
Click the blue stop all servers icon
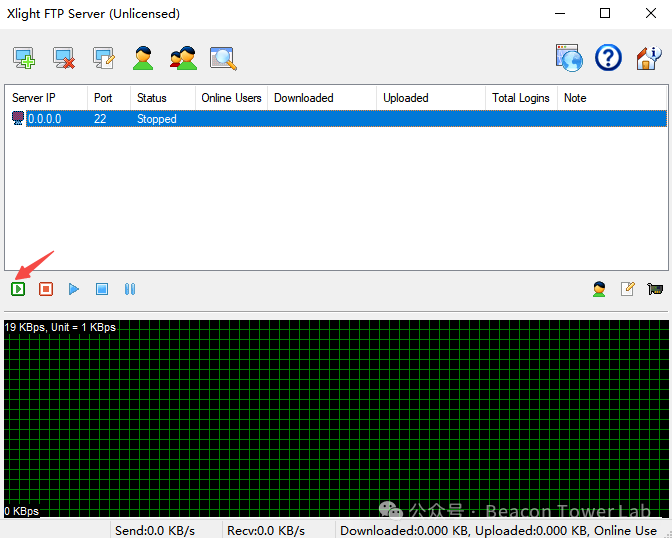(102, 289)
